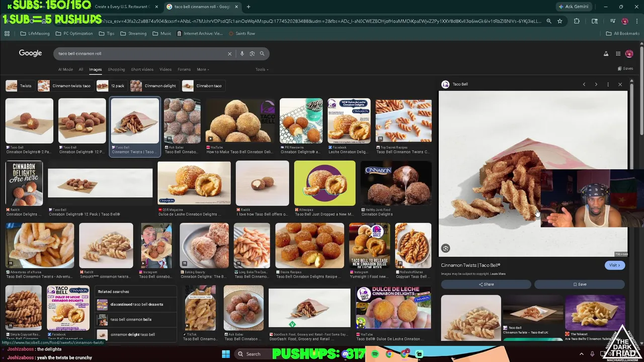Image resolution: width=644 pixels, height=362 pixels.
Task: Click in the Google search input field
Action: pos(141,54)
